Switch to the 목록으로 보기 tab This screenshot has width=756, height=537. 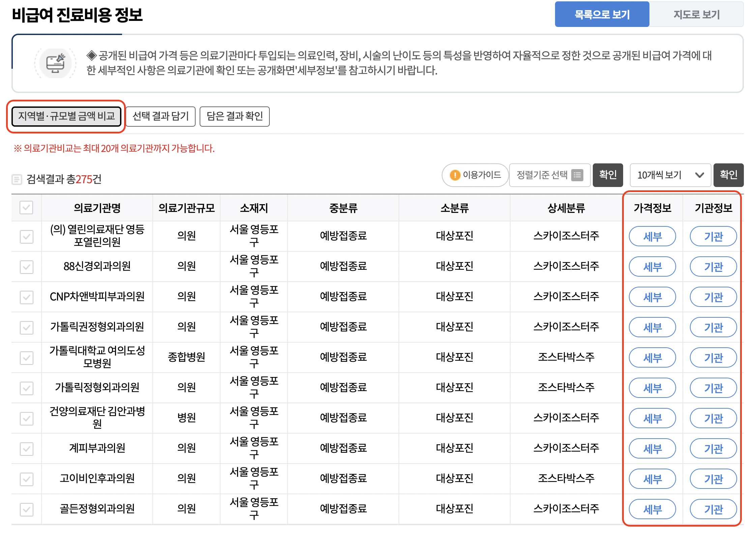pos(602,14)
